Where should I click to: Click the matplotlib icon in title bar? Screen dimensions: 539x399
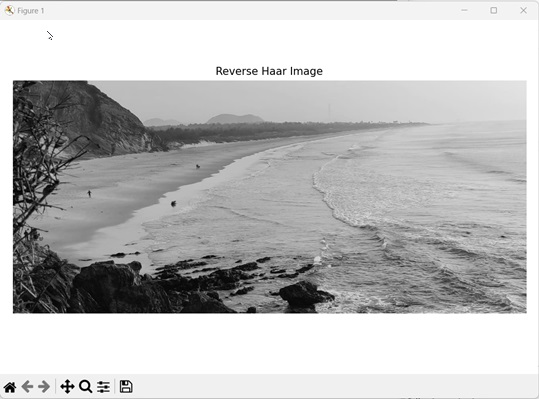coord(9,10)
